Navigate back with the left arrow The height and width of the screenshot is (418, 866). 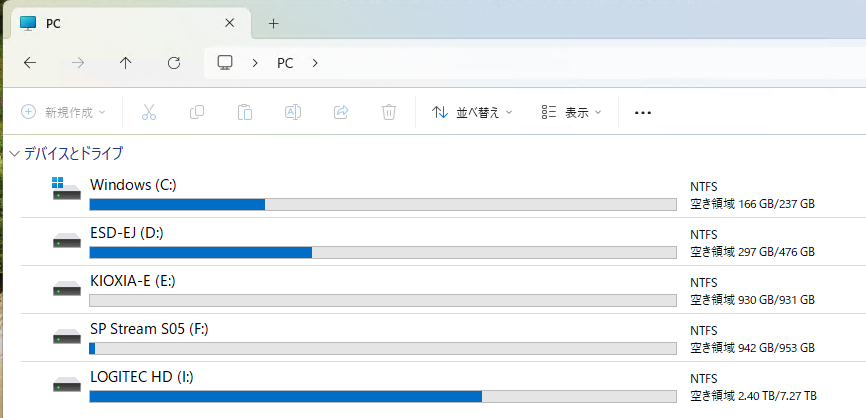coord(30,62)
